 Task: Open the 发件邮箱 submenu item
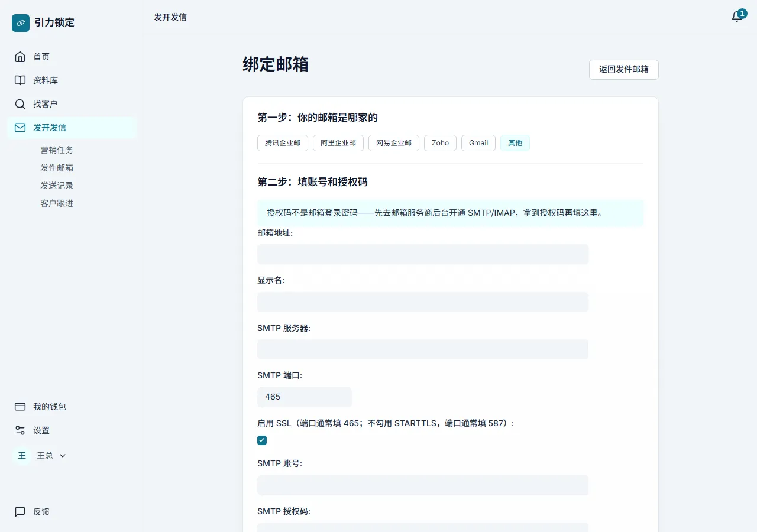[57, 168]
